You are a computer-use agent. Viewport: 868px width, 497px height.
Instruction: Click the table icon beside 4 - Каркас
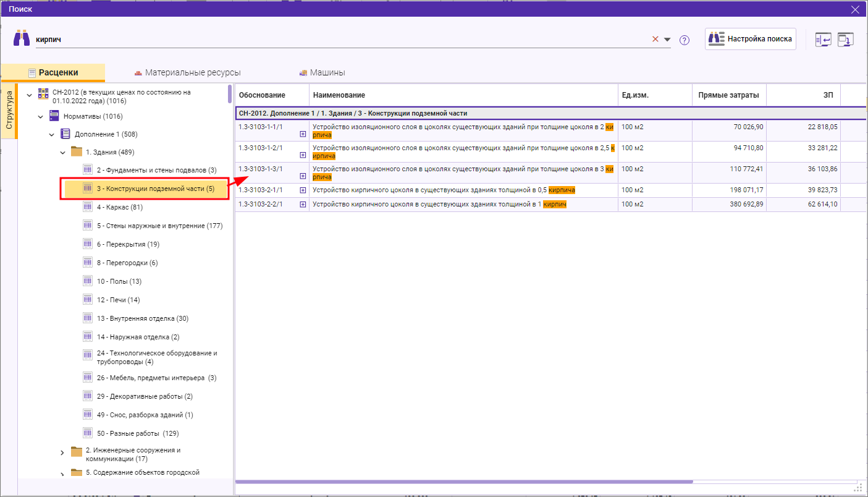pos(88,207)
